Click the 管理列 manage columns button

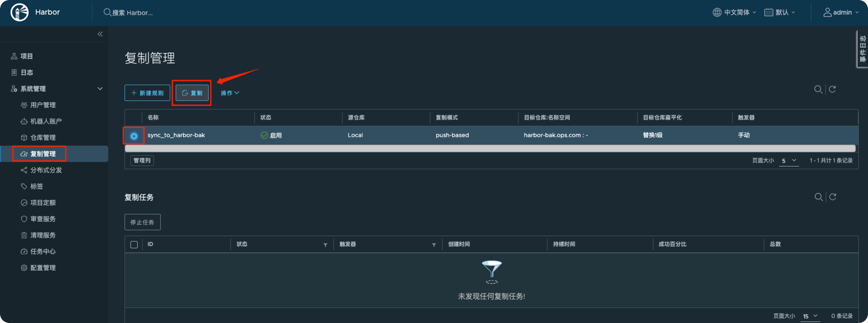[x=142, y=161]
